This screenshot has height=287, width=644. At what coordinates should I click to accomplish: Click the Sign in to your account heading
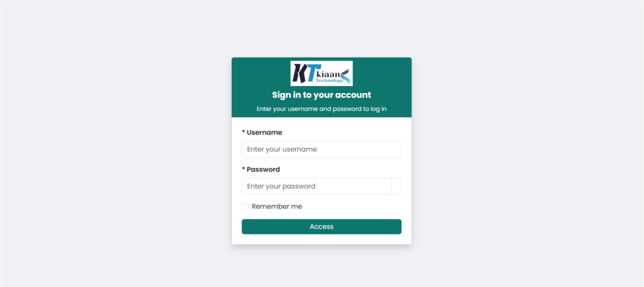pyautogui.click(x=322, y=95)
